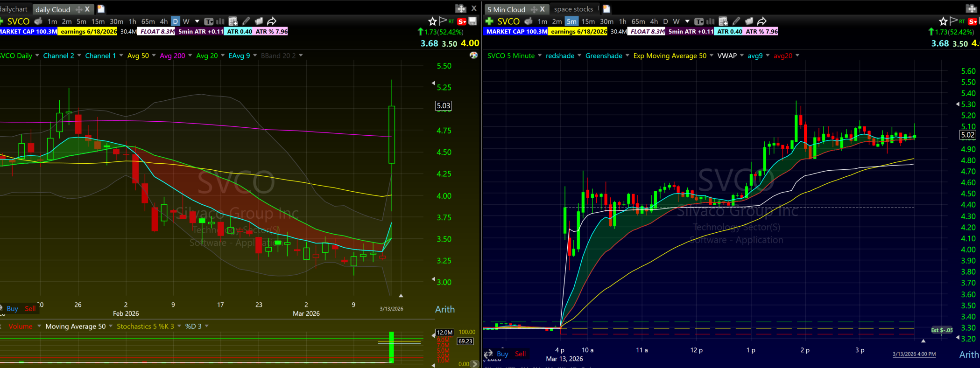Switch right chart to 4h timeframe

654,21
